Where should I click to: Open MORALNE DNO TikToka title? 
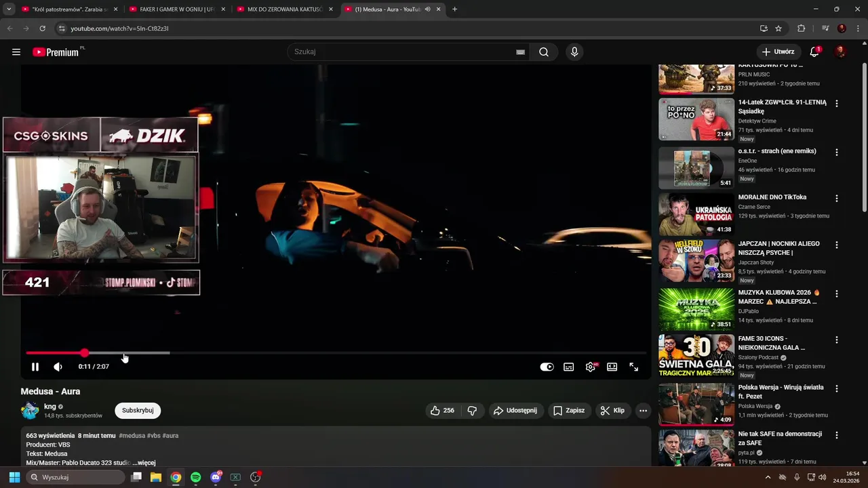pyautogui.click(x=772, y=197)
